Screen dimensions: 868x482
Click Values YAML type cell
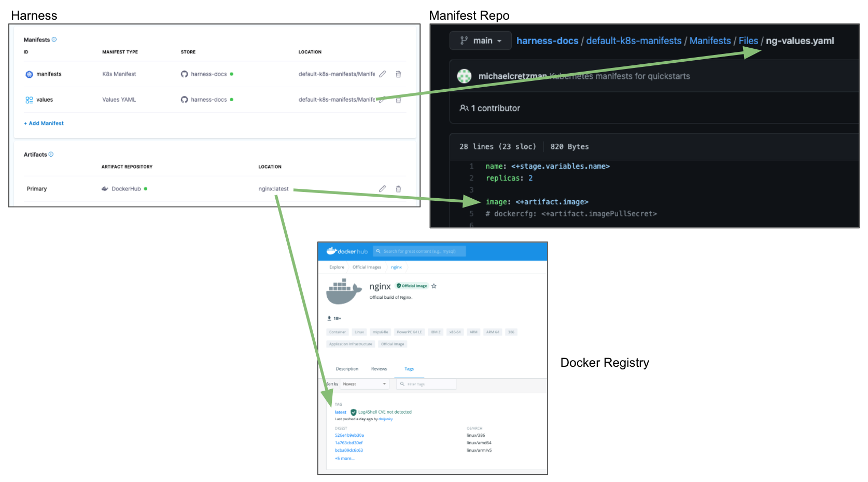[119, 100]
